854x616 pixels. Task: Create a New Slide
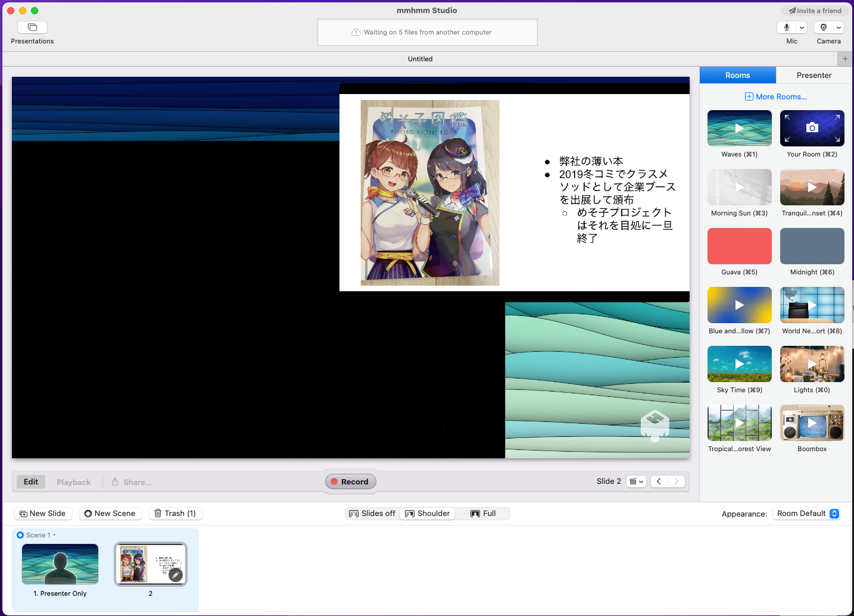(43, 514)
